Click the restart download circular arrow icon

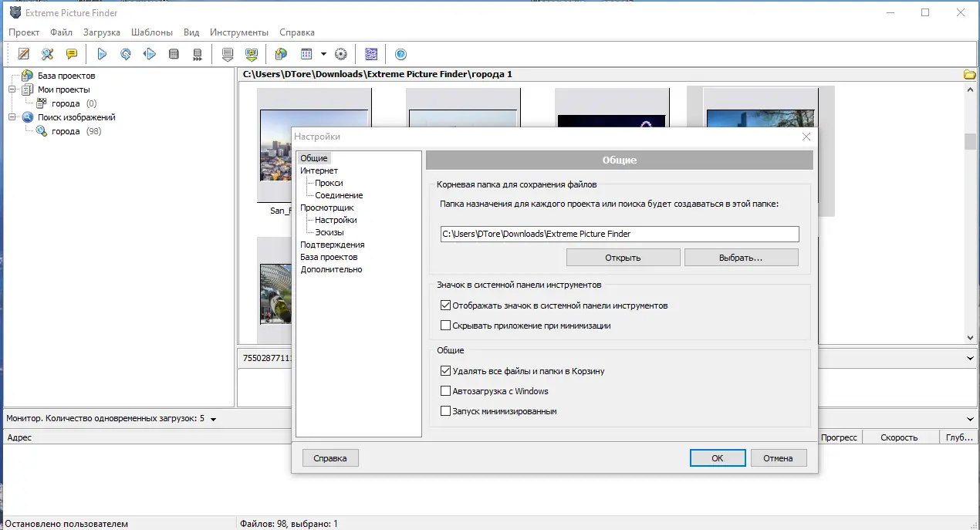126,54
